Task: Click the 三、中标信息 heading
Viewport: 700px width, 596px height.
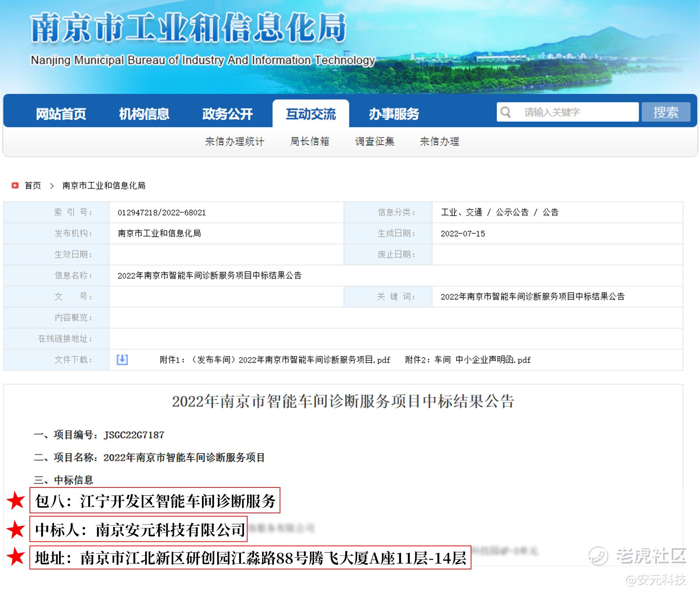Action: (x=63, y=480)
